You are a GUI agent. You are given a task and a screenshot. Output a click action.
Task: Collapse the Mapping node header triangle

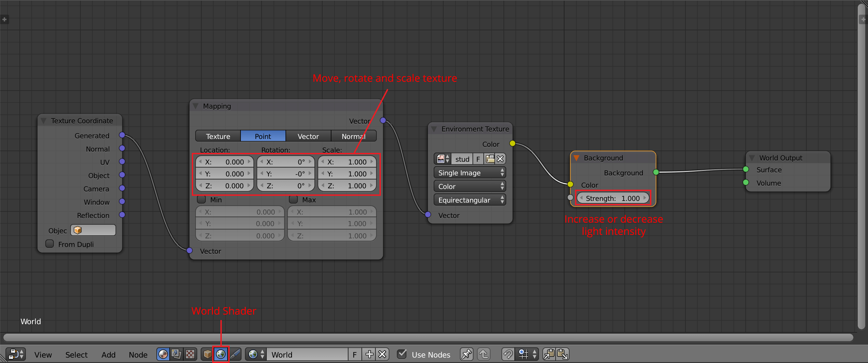click(196, 106)
